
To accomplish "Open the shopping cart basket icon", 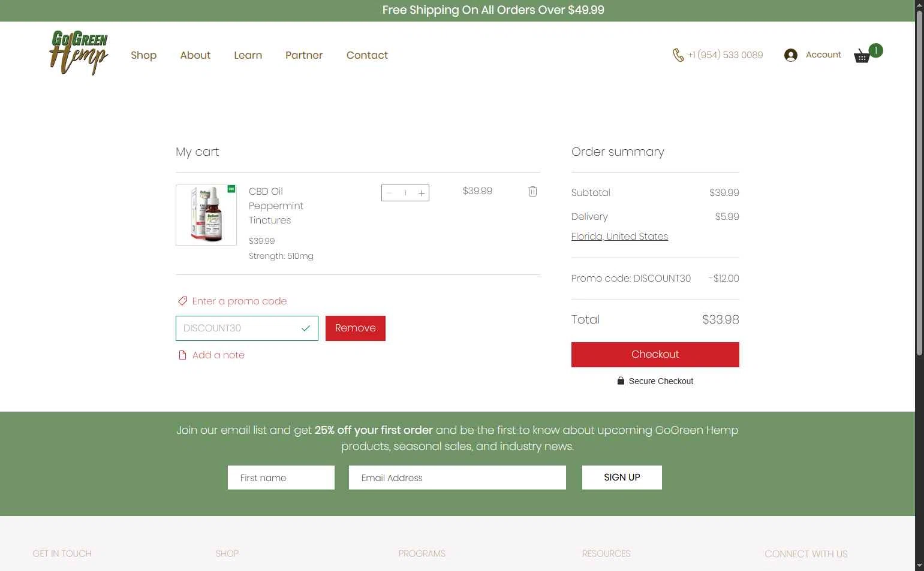I will [862, 56].
